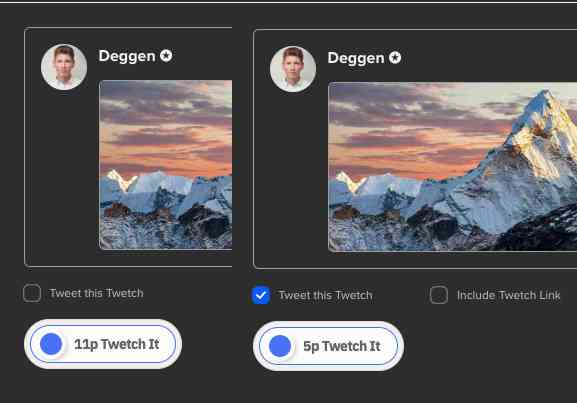Enable the unchecked Tweet this Twetch checkbox
This screenshot has width=577, height=403.
tap(32, 293)
